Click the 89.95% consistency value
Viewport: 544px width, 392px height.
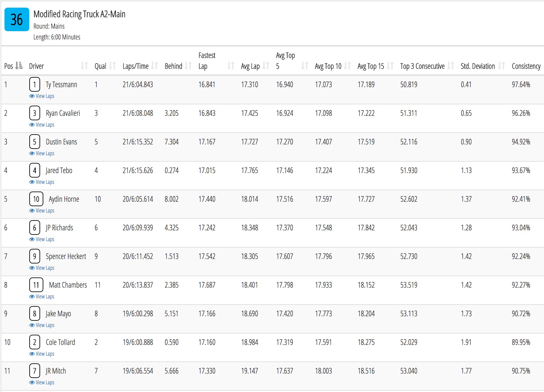[x=521, y=342]
